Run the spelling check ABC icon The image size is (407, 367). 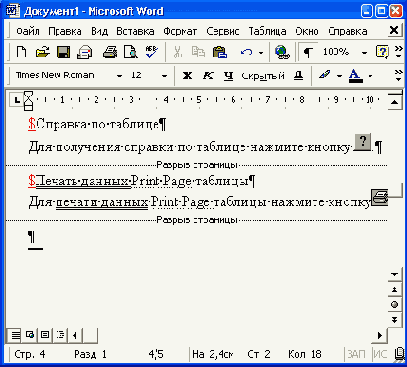point(152,52)
